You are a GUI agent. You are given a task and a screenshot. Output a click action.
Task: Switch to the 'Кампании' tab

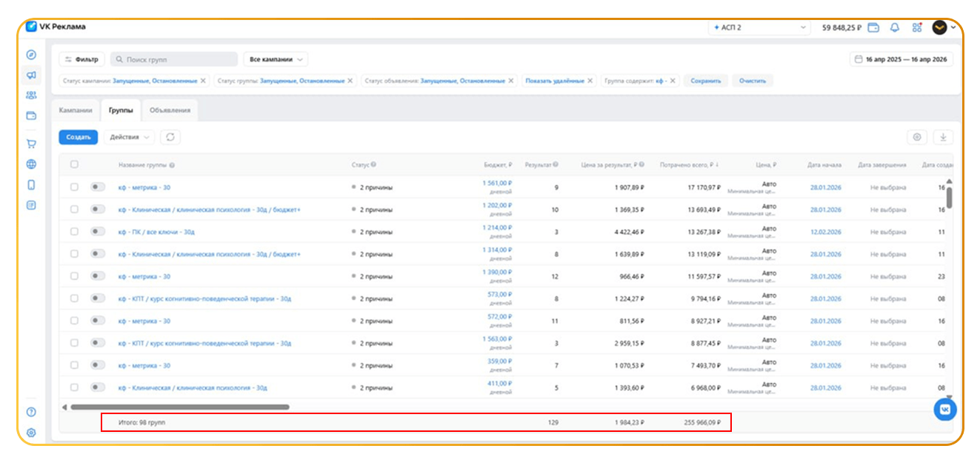76,110
